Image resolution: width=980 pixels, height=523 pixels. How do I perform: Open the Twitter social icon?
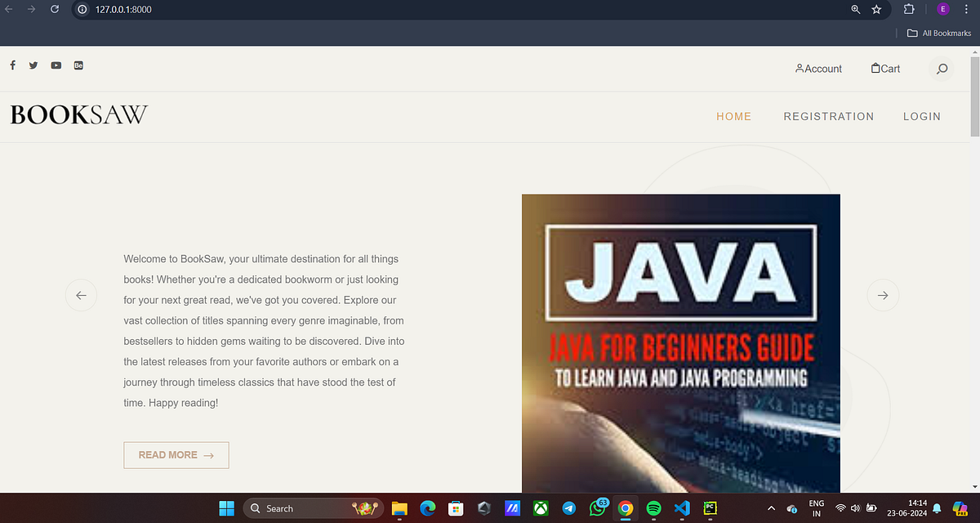[x=33, y=65]
